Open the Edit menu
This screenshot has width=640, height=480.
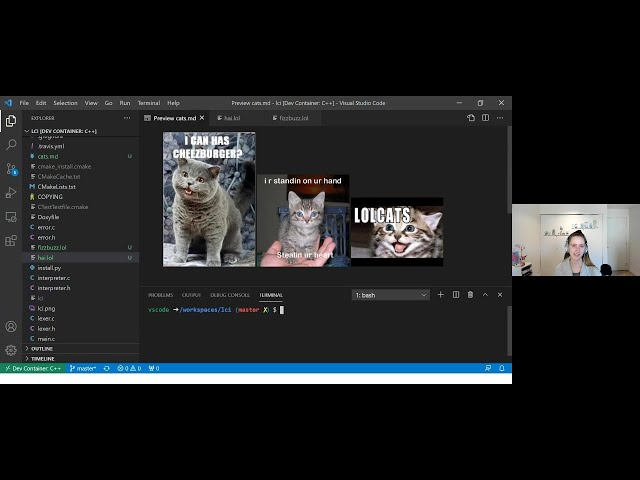[x=41, y=103]
